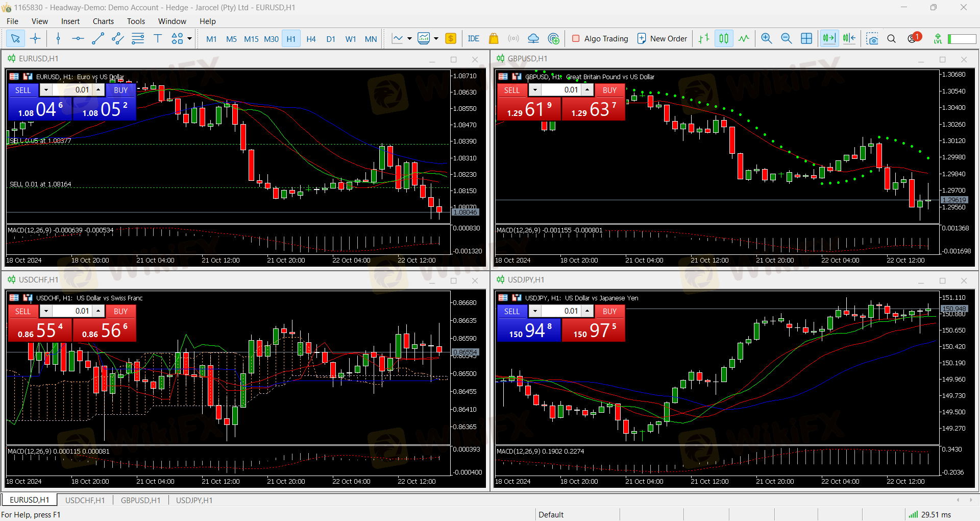Activate the crosshair tool
The height and width of the screenshot is (521, 980).
click(x=35, y=38)
